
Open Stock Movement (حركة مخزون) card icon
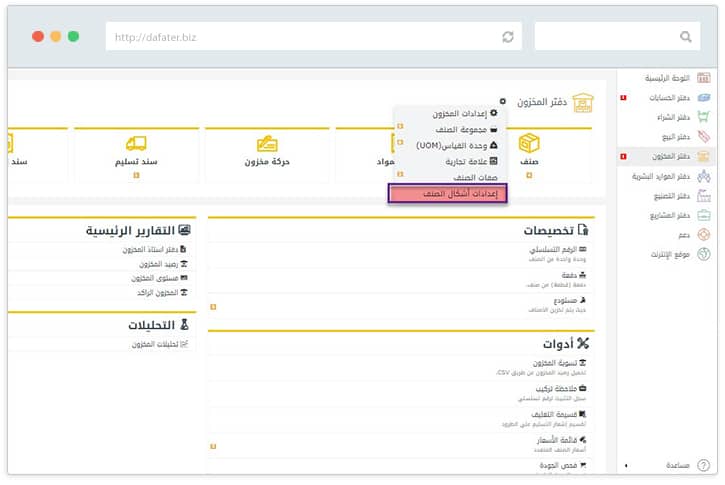pos(267,144)
